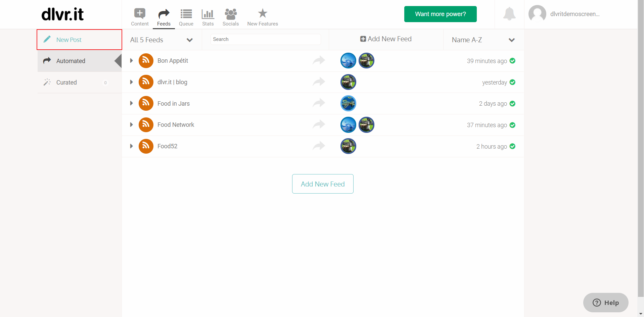
Task: Click dlvr.it | blog's social avatar
Action: pyautogui.click(x=348, y=82)
